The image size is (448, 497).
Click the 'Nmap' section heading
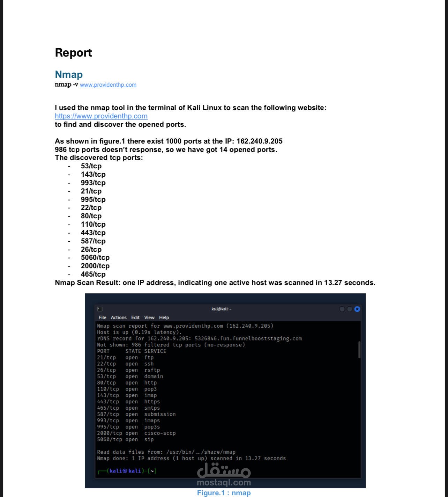pos(69,74)
